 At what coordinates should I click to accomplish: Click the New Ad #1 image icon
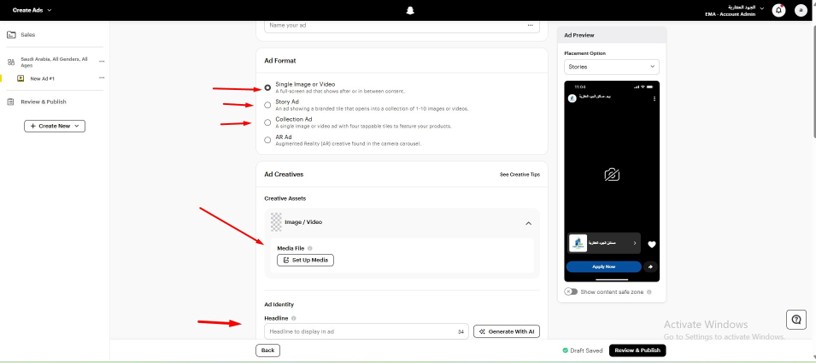coord(20,79)
